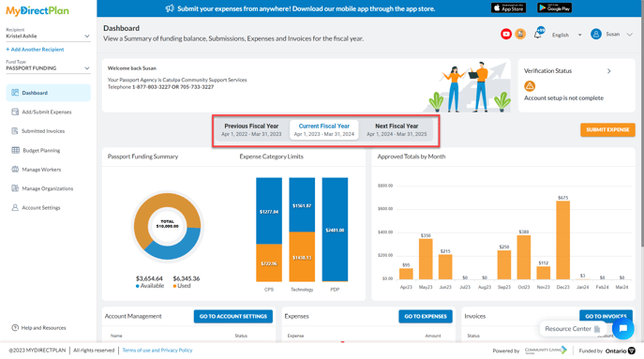644x359 pixels.
Task: Open the notifications bell icon
Action: coord(538,34)
